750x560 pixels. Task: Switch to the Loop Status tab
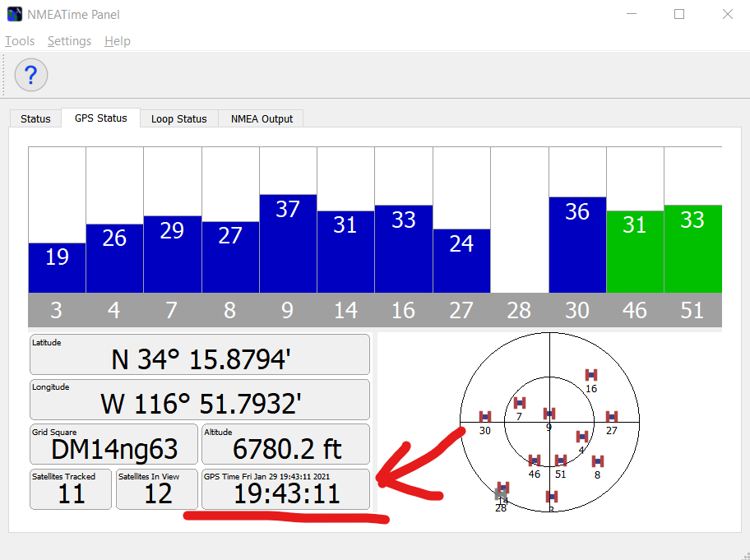[179, 118]
